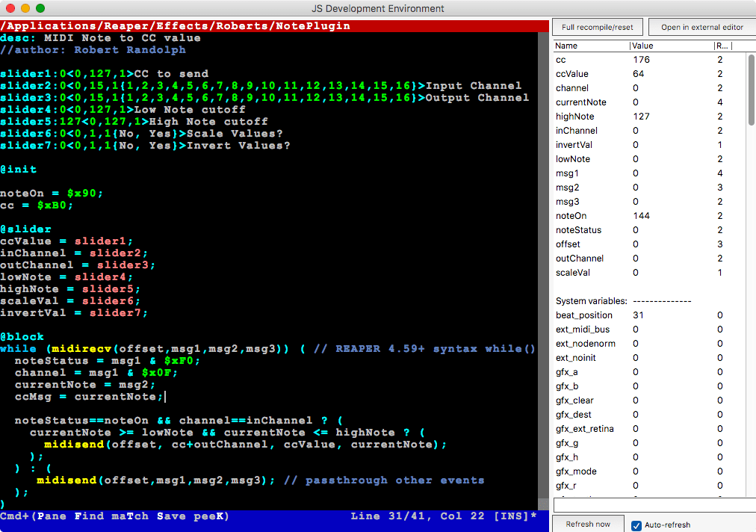The width and height of the screenshot is (756, 532).
Task: Click the Name column header
Action: tap(566, 45)
